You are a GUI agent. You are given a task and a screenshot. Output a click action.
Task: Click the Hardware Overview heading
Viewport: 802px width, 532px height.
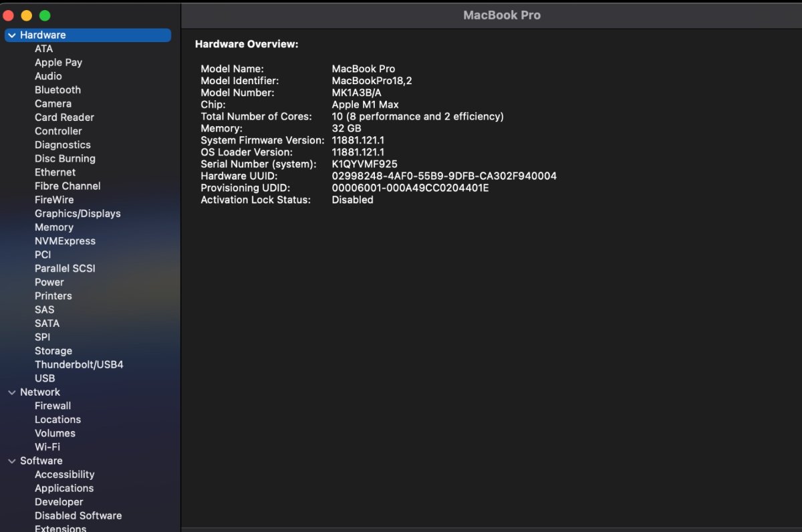coord(247,45)
